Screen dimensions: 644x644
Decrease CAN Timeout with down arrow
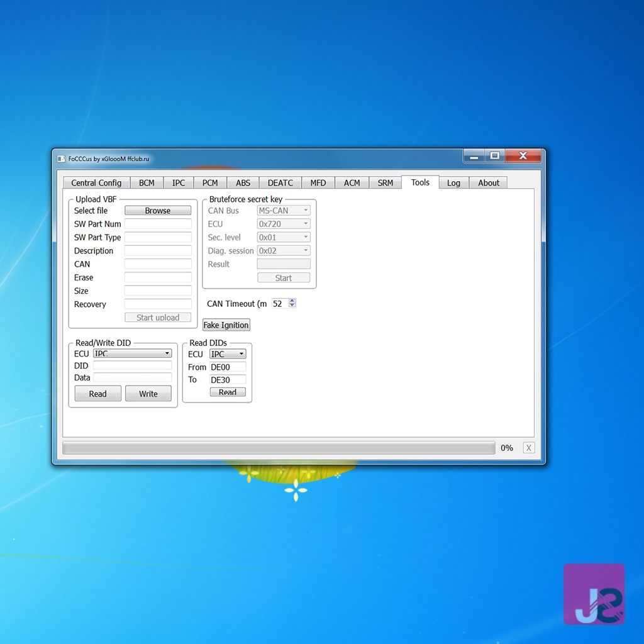(292, 306)
